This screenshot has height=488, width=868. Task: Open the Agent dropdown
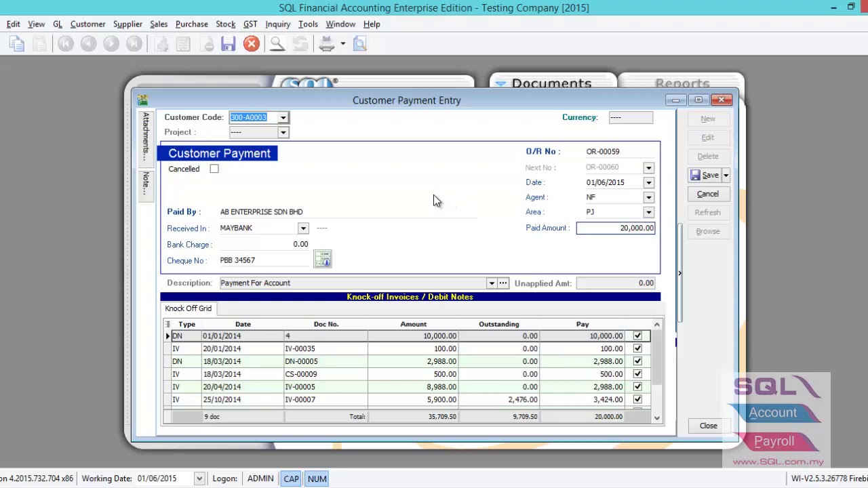(x=648, y=197)
